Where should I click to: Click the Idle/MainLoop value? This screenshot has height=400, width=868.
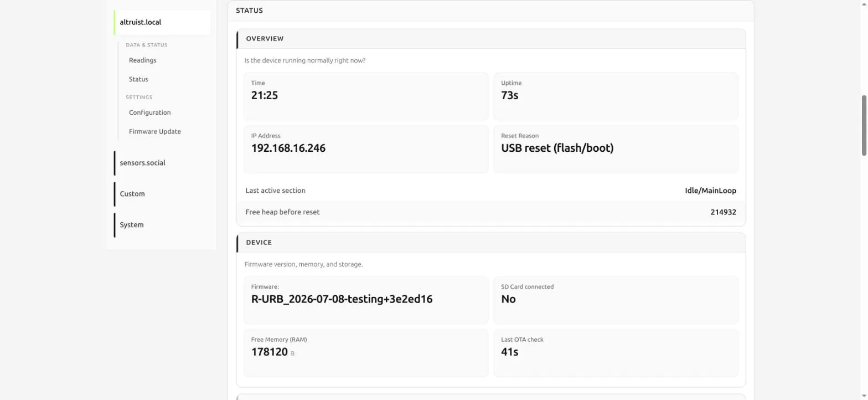(710, 191)
